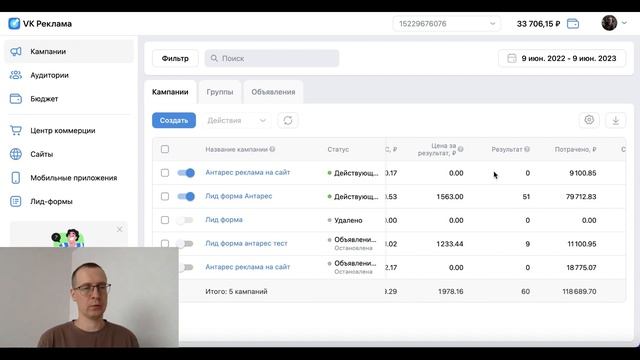Focus the Поиск search field
This screenshot has height=360, width=640.
click(272, 58)
